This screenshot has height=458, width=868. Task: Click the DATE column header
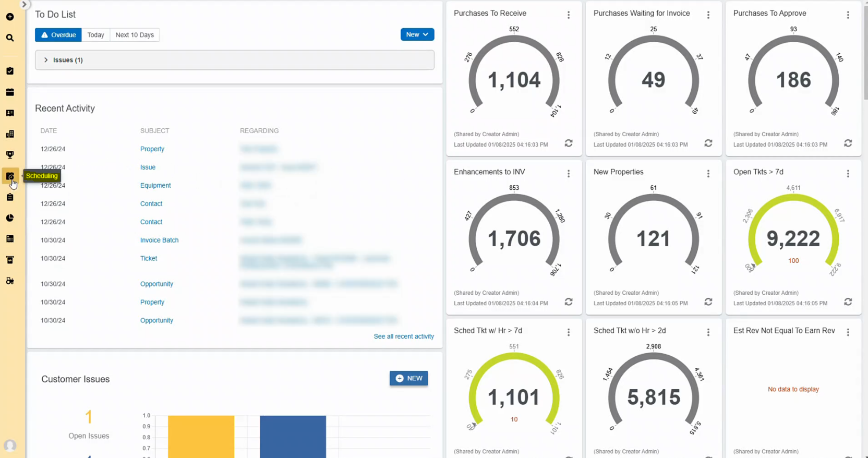pyautogui.click(x=49, y=130)
